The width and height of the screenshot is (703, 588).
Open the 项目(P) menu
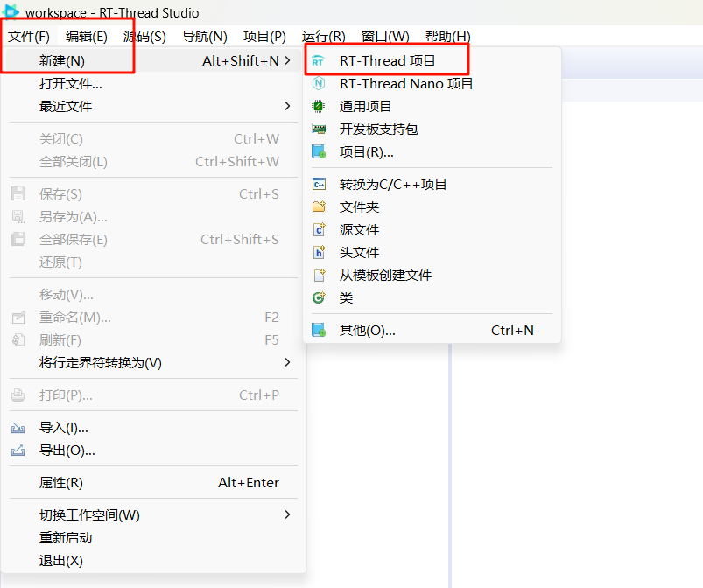tap(264, 36)
